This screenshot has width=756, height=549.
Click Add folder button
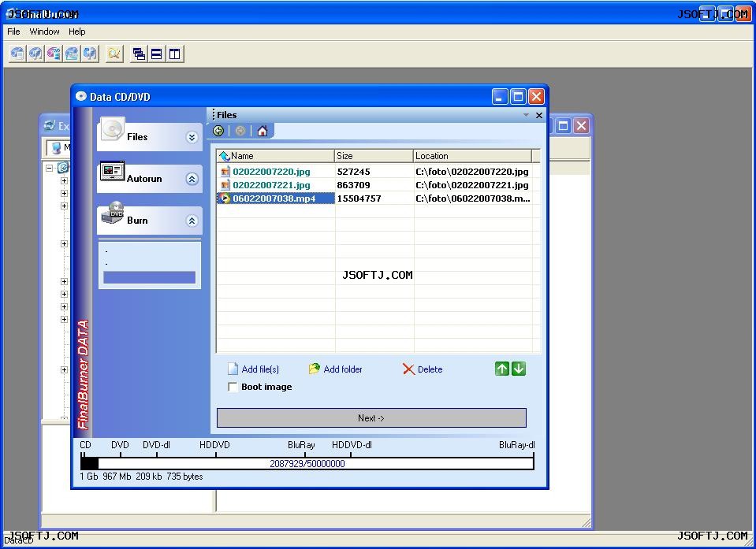coord(336,369)
